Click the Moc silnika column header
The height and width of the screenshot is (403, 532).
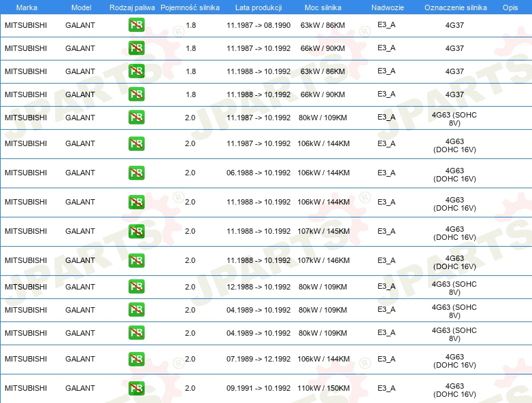click(323, 7)
